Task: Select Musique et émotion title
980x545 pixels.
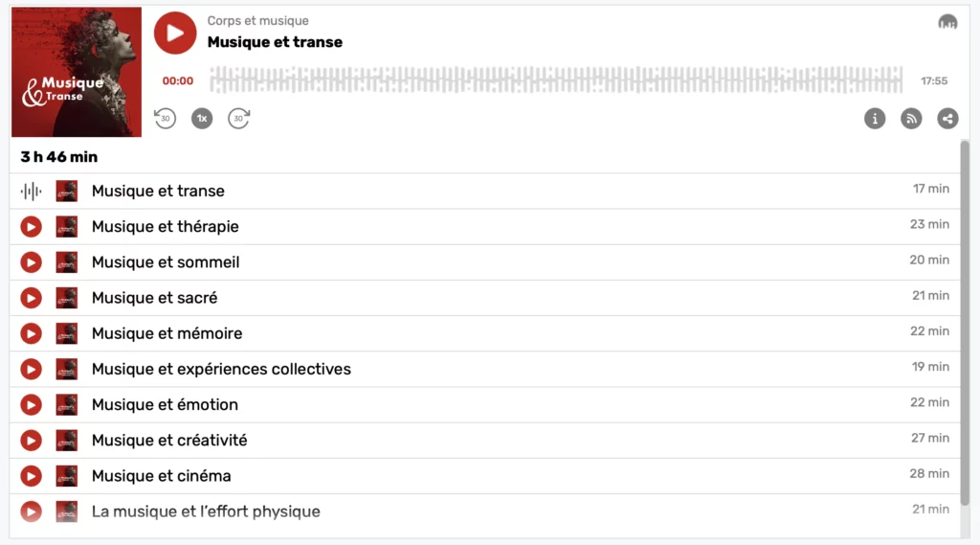Action: 165,404
